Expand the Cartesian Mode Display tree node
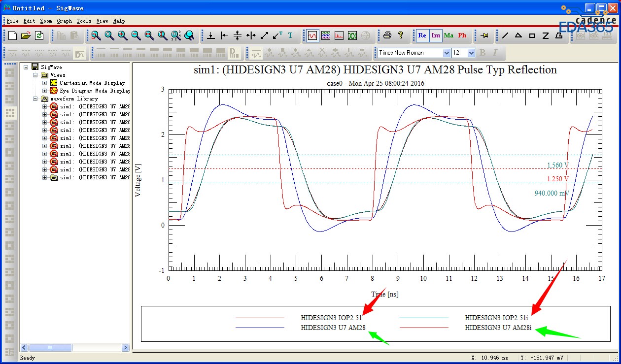Viewport: 621px width, 364px height. (x=44, y=83)
